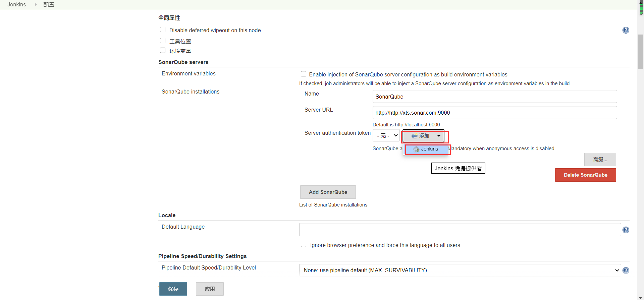Apply settings with the 应用 button
This screenshot has width=644, height=300.
coord(210,289)
